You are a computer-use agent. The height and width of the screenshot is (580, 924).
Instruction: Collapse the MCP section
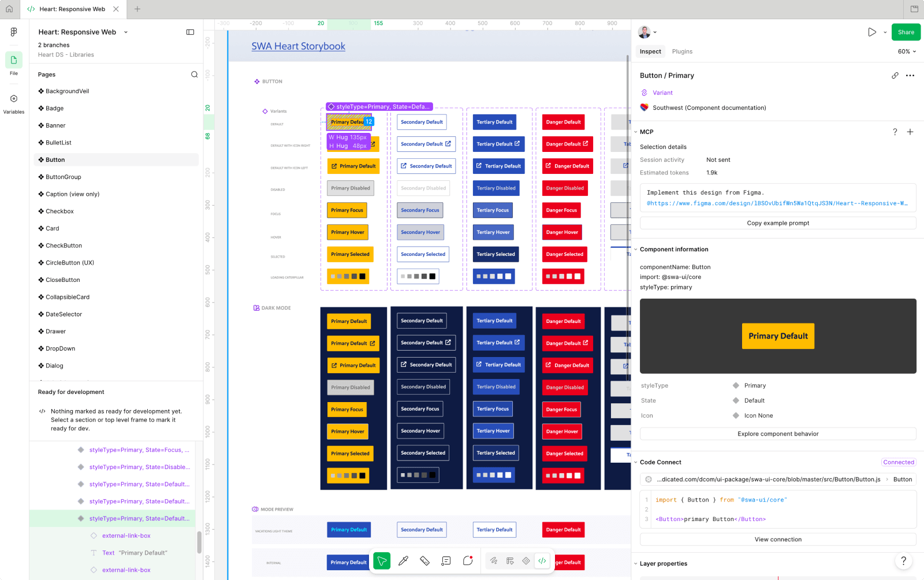[636, 132]
